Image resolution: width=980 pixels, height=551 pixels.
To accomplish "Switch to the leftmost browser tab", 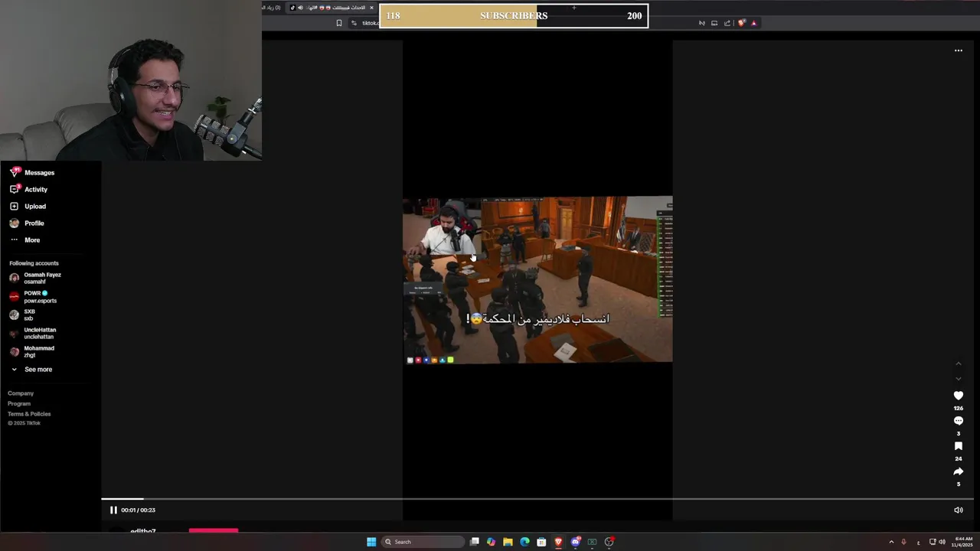I will tap(272, 8).
